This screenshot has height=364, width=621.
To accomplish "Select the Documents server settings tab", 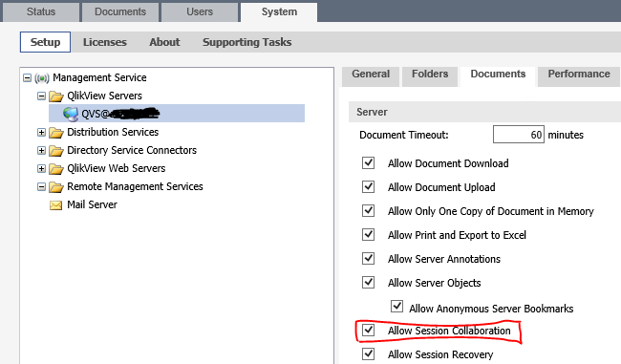I will tap(498, 75).
